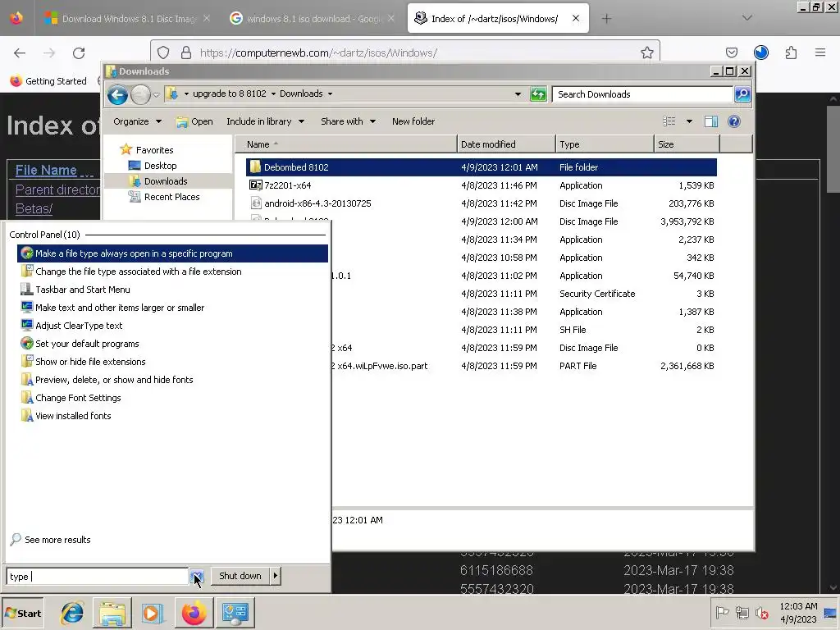Viewport: 840px width, 630px height.
Task: Open Betas/ directory link
Action: (34, 209)
